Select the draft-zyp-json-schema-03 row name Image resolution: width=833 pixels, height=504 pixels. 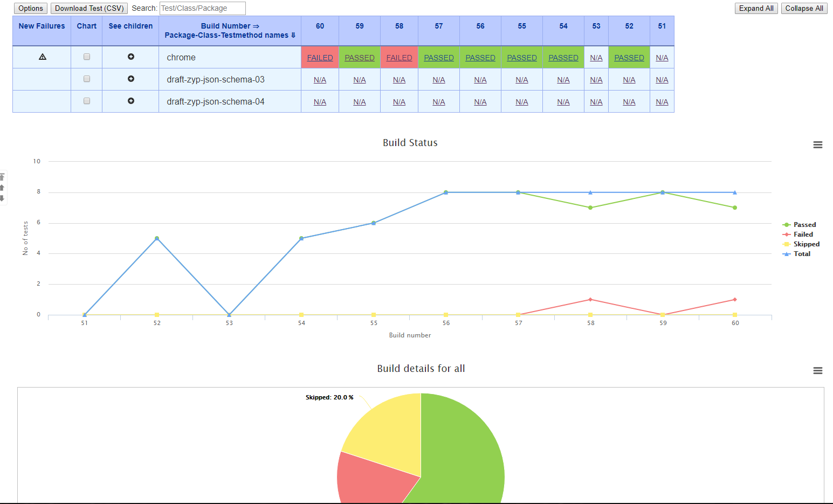point(216,79)
